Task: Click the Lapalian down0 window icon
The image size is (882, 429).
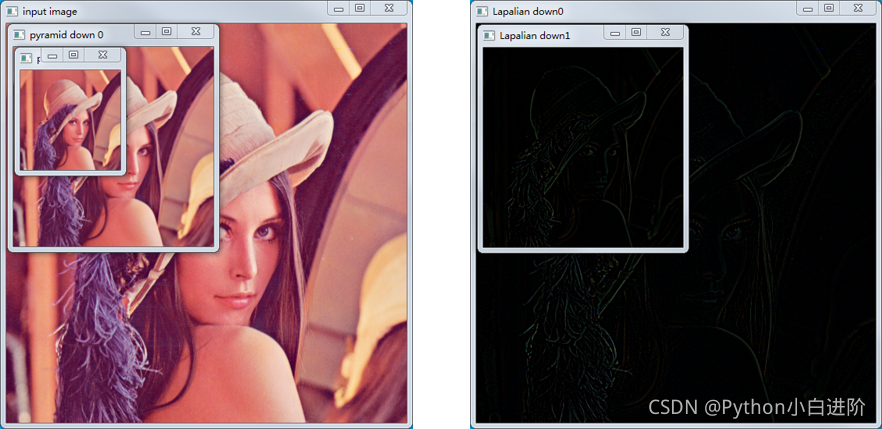Action: (482, 11)
